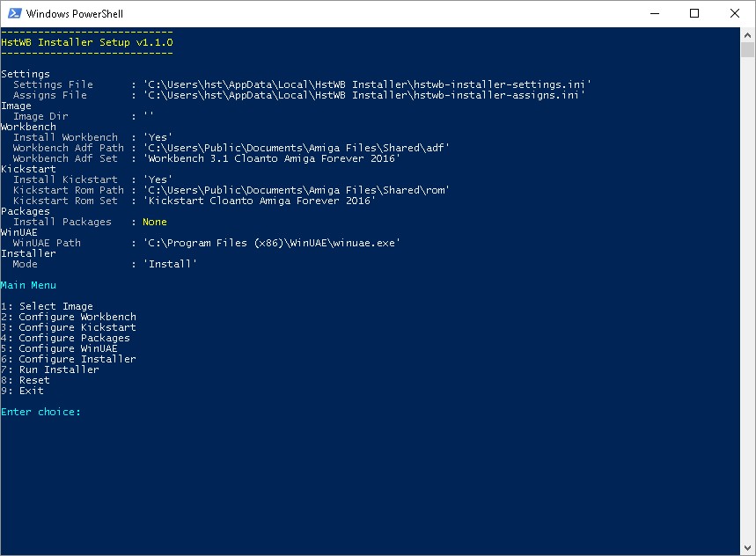Click the '1: Select Image' menu line
756x556 pixels.
pos(47,306)
